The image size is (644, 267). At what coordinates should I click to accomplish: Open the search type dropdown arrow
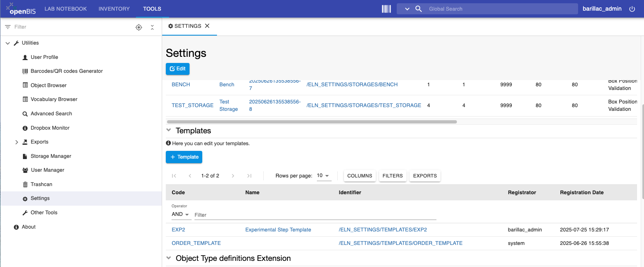[407, 9]
